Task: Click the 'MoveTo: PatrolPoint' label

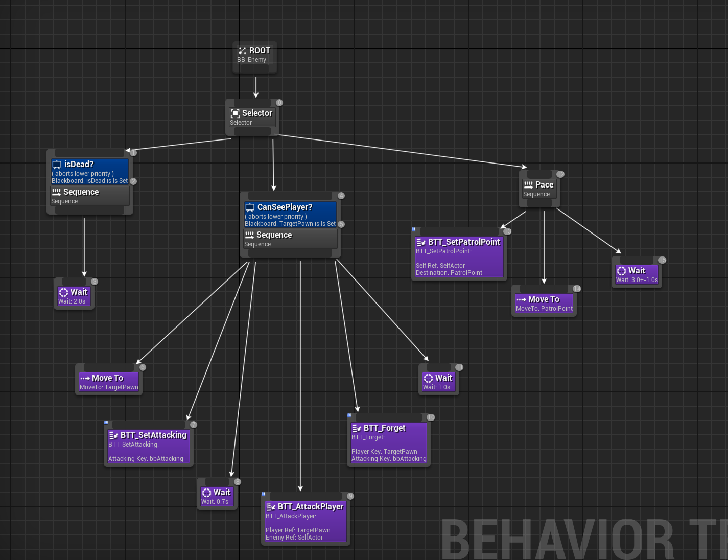Action: (544, 309)
